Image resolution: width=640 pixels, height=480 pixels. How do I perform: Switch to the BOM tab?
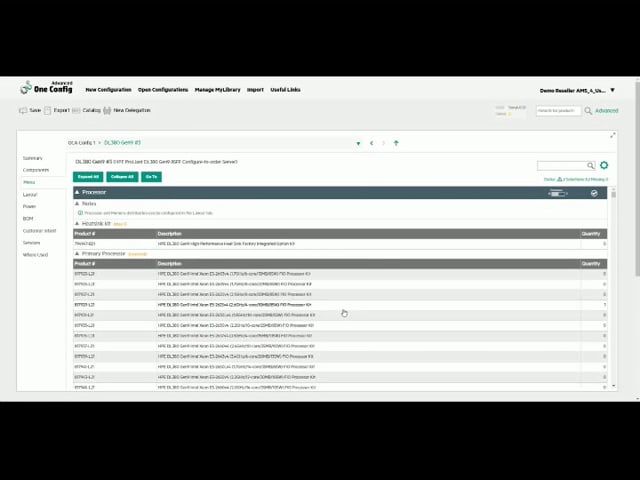(28, 218)
